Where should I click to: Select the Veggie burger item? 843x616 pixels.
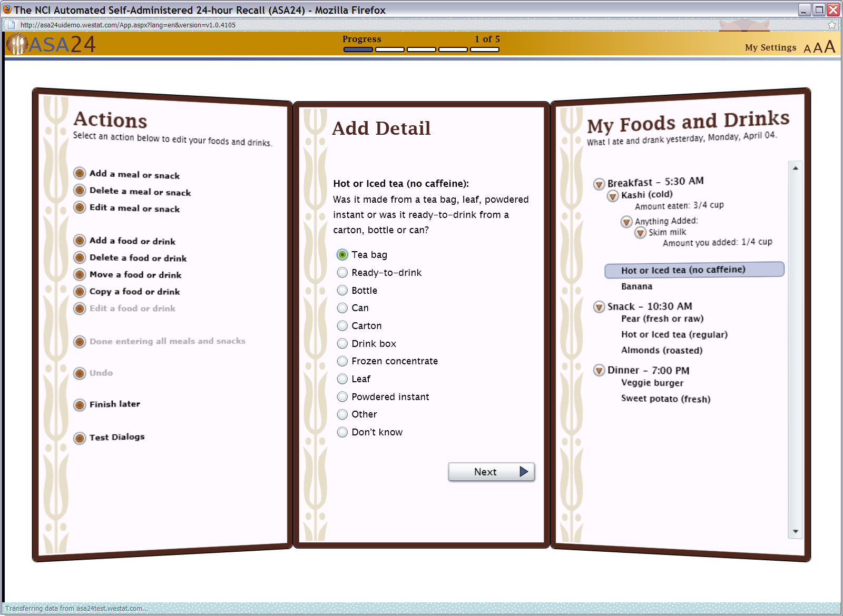tap(652, 383)
